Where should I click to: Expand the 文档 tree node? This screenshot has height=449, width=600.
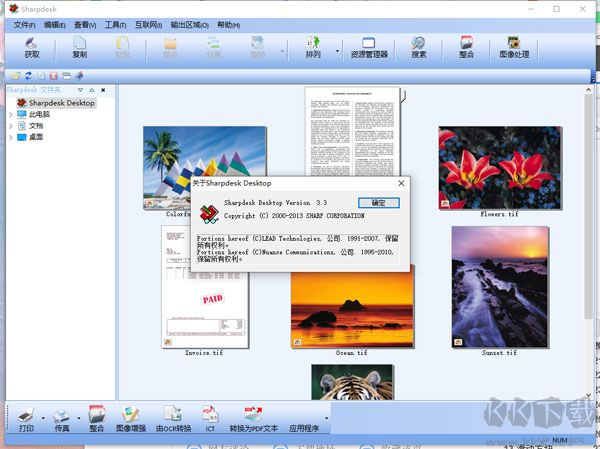point(10,126)
